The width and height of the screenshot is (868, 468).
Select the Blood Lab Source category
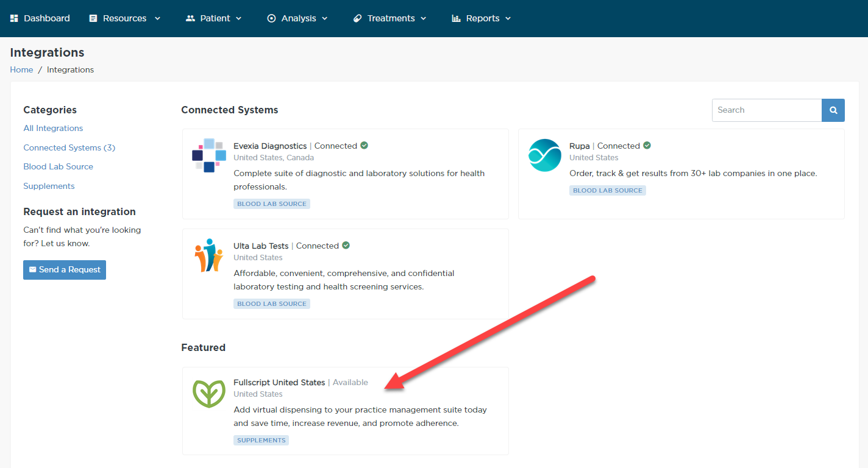coord(58,166)
